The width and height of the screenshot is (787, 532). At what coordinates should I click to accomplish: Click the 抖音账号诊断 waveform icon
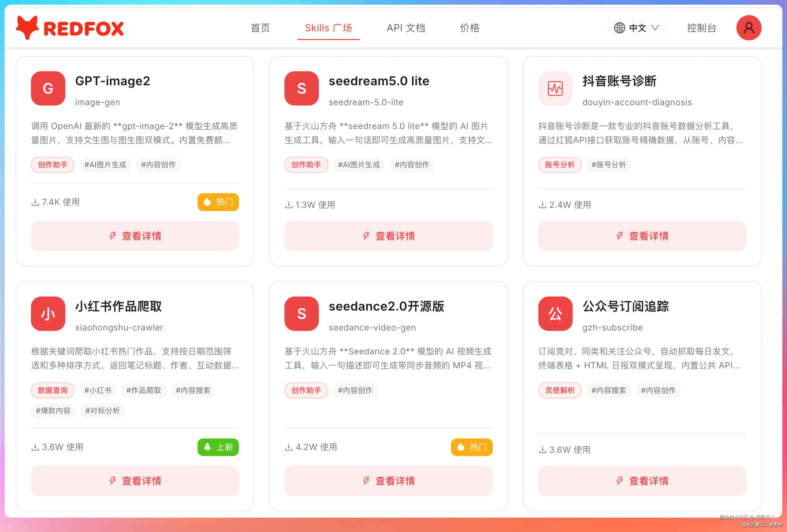[555, 88]
